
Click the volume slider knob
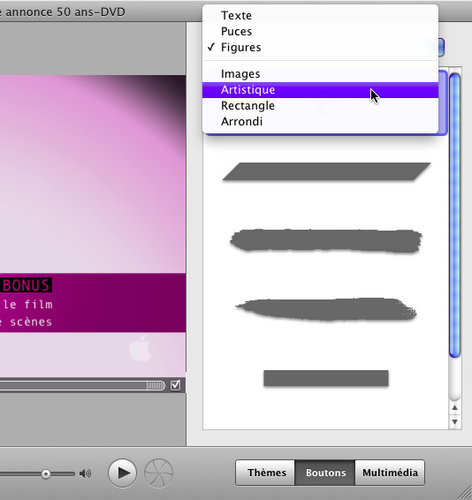pos(46,474)
